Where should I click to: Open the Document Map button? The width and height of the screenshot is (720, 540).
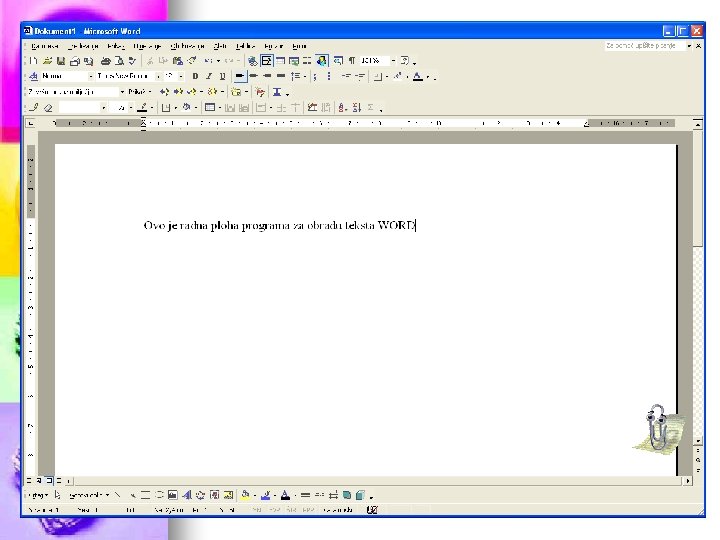tap(338, 61)
